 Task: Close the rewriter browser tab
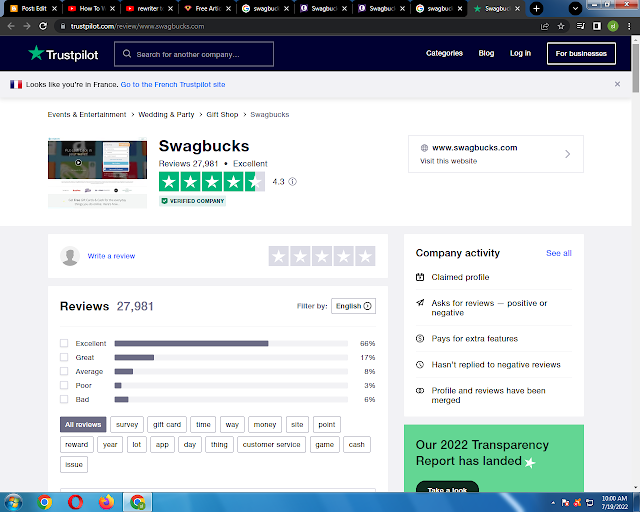170,8
